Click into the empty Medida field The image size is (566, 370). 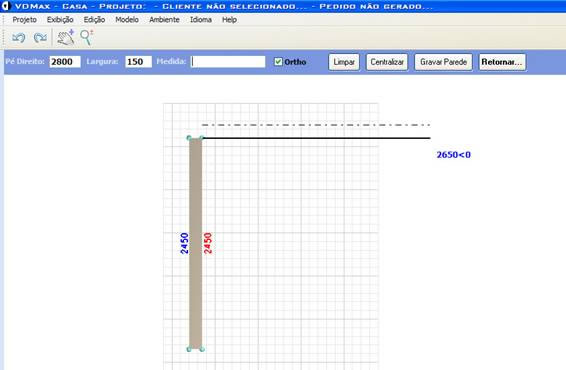coord(228,62)
